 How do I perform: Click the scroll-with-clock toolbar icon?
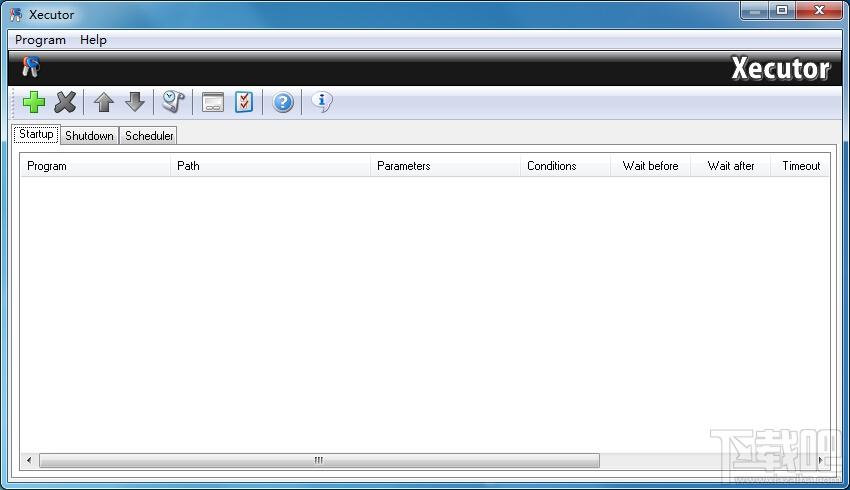tap(173, 102)
